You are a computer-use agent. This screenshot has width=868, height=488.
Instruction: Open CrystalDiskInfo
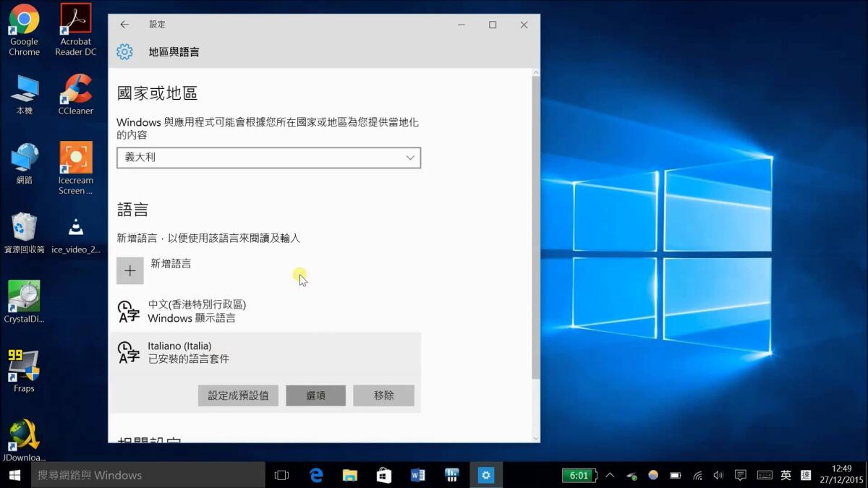(x=24, y=296)
